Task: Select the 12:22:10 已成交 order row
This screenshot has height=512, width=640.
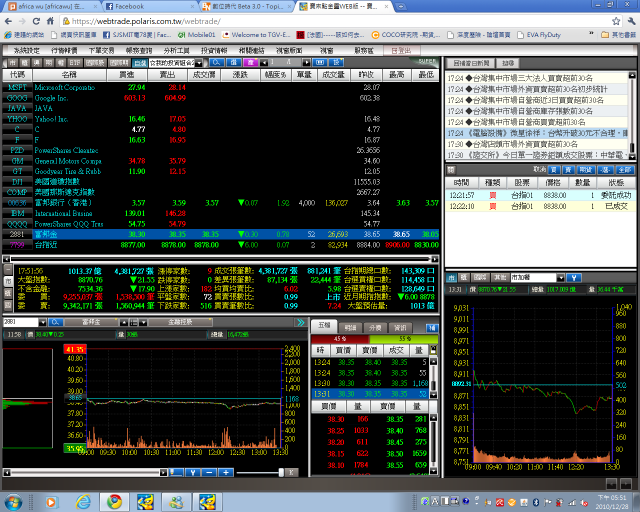Action: tap(540, 206)
